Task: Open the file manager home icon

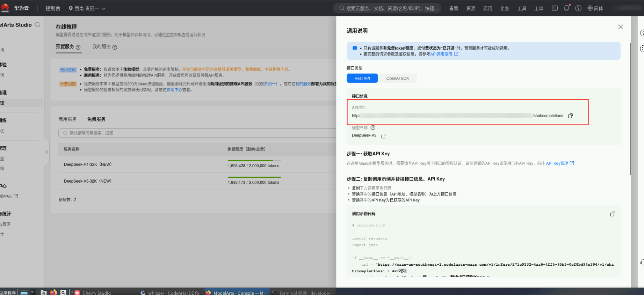Action: [43, 293]
